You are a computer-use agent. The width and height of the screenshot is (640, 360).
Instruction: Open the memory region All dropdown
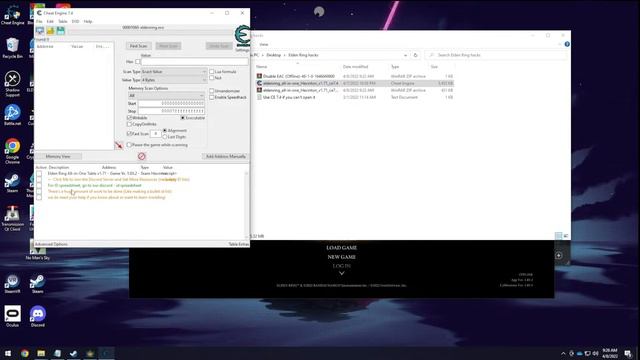[166, 96]
